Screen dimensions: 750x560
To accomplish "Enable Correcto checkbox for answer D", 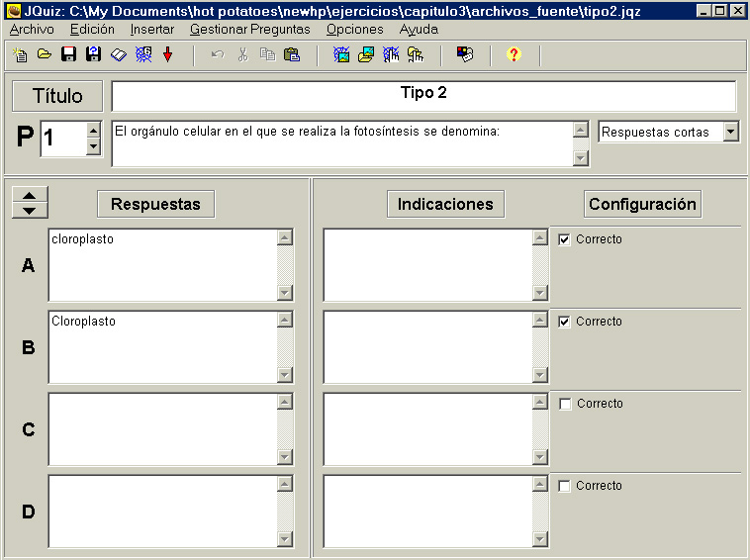I will click(564, 486).
